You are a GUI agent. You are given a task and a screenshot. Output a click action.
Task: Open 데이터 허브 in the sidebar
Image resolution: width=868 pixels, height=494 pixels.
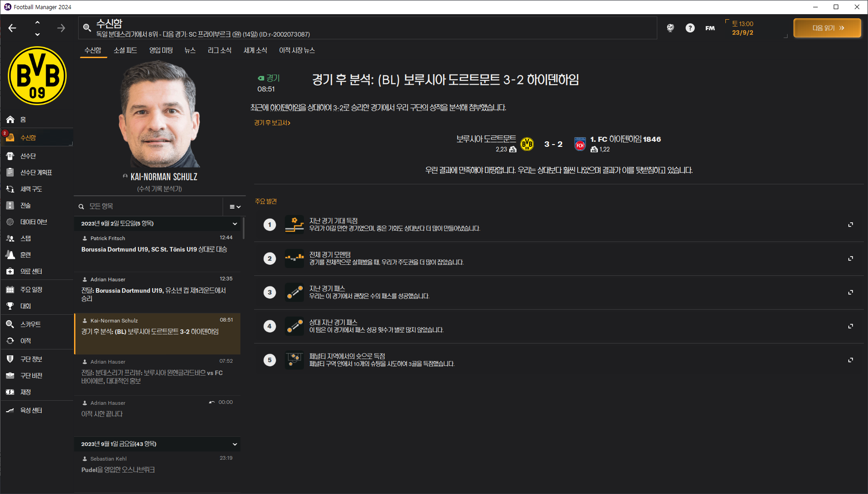37,222
